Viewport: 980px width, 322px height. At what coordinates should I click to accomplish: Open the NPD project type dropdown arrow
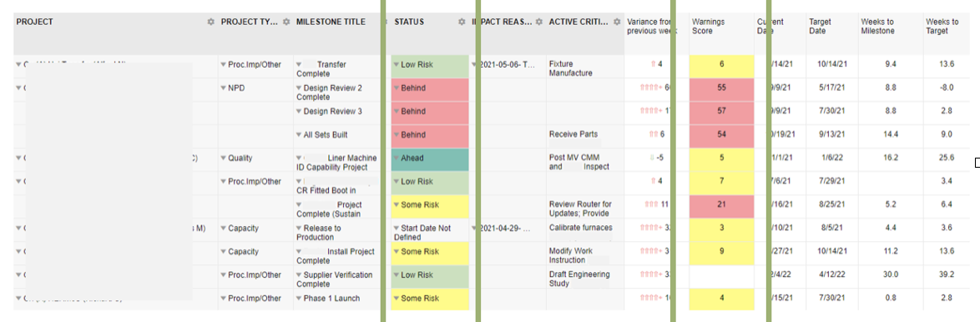pos(223,88)
